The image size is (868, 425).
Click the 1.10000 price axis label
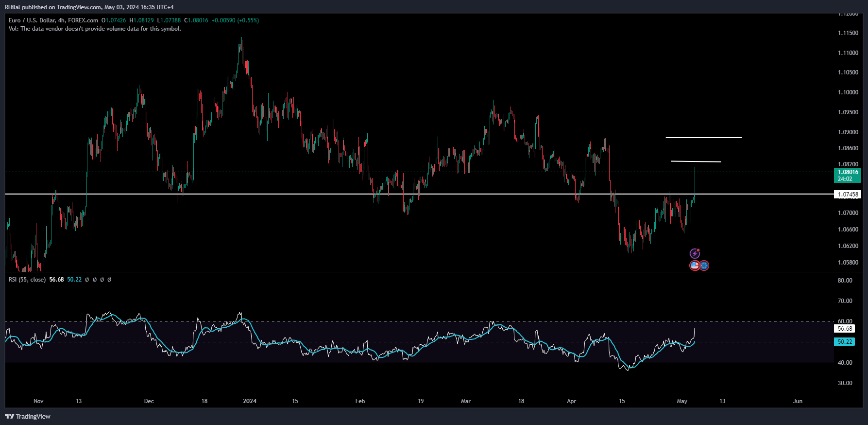(x=848, y=92)
